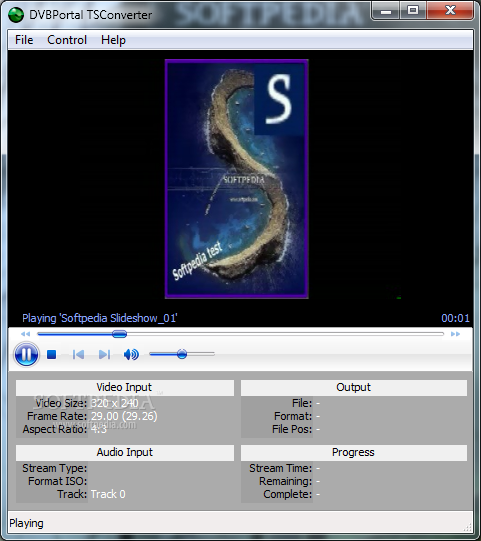Image resolution: width=481 pixels, height=541 pixels.
Task: Click the Stream Type label
Action: click(x=55, y=468)
